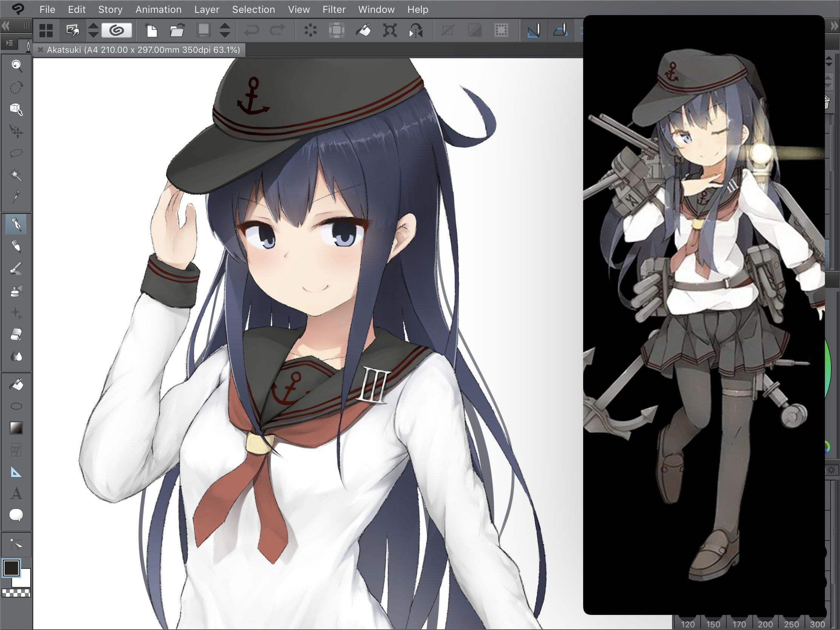
Task: Expand stepper arrows beside Quick Access
Action: coord(93,30)
